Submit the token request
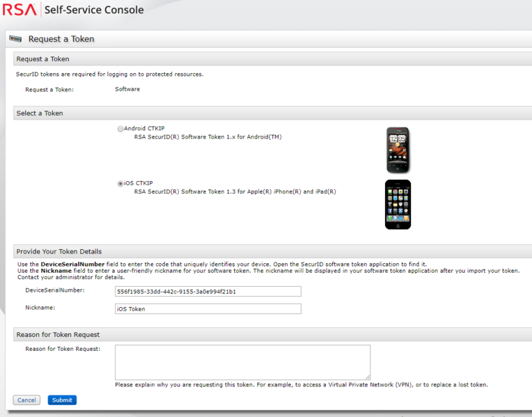This screenshot has height=417, width=532. click(62, 400)
